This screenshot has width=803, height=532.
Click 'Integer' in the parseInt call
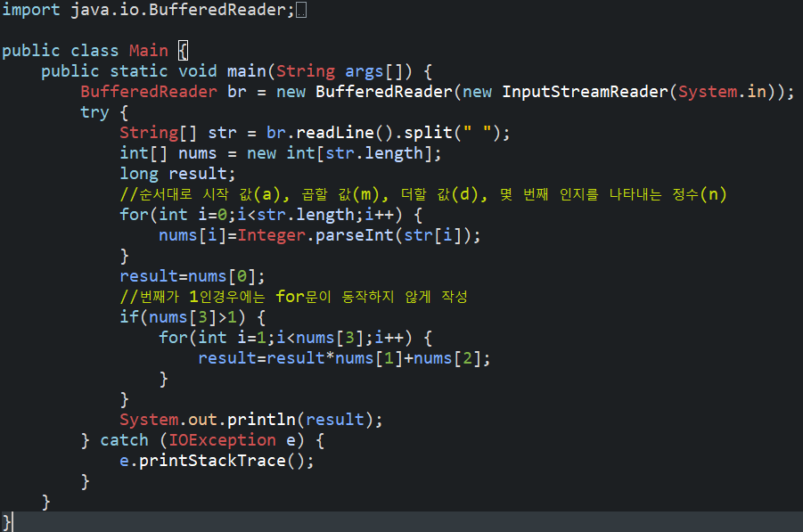click(x=272, y=235)
